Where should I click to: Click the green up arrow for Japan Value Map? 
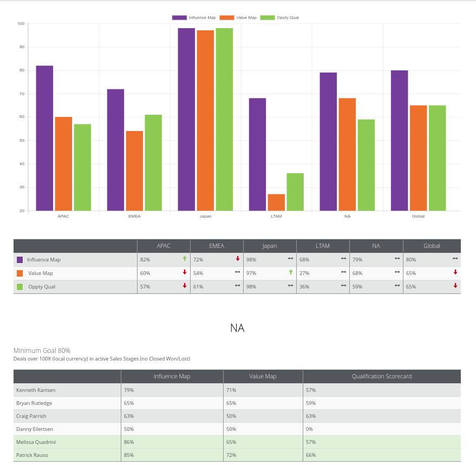pos(291,272)
